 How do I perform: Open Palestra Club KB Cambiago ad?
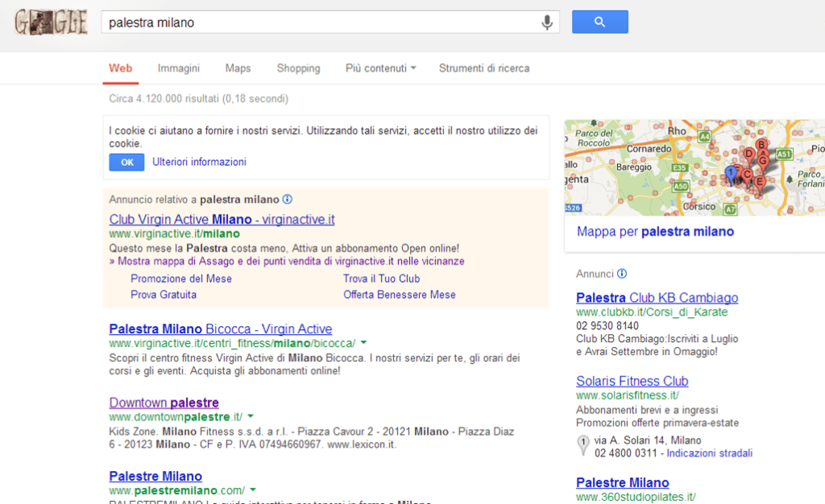[657, 298]
